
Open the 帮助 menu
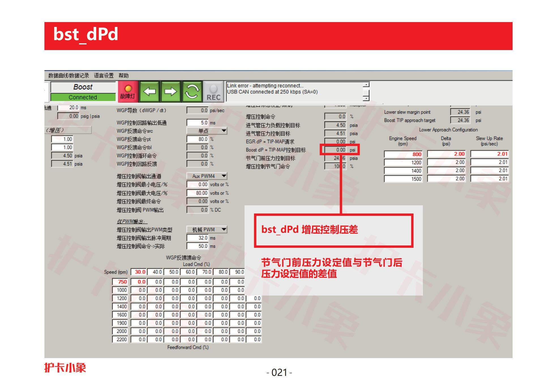coord(123,76)
